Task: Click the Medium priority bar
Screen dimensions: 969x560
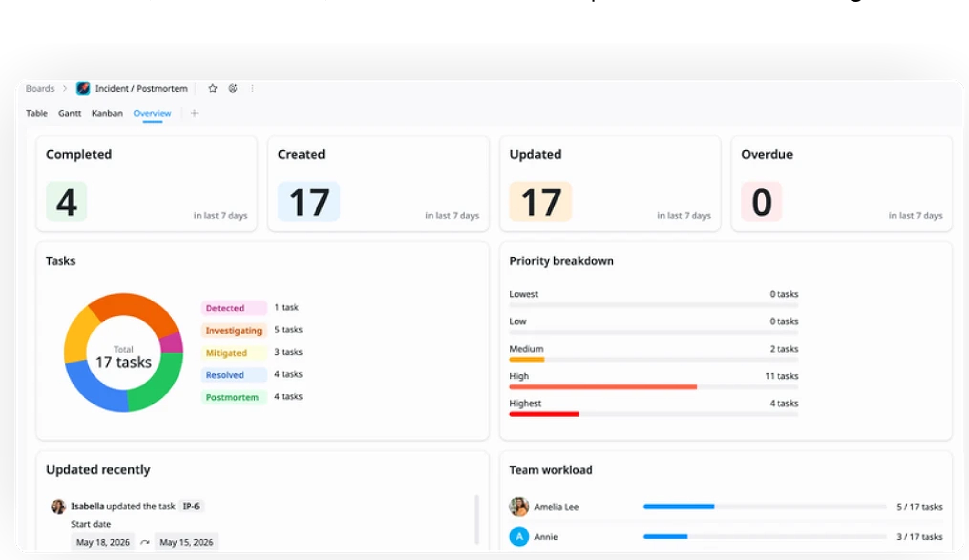Action: 653,360
